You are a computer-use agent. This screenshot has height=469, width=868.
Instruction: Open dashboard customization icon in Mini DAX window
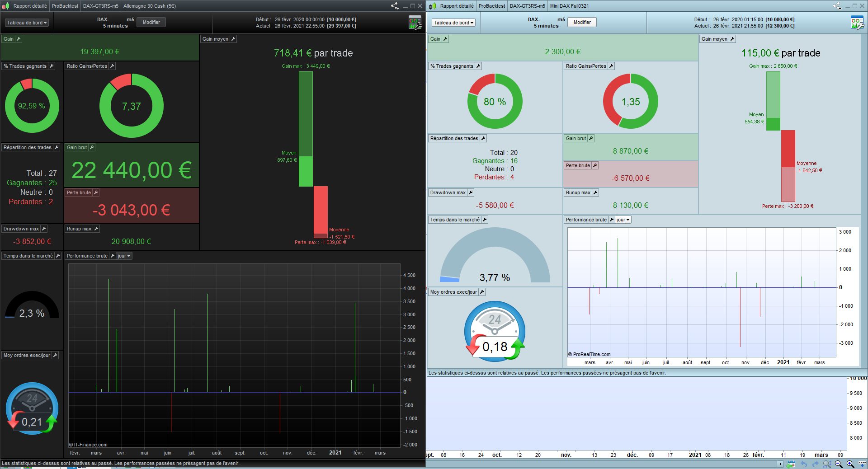pos(857,22)
